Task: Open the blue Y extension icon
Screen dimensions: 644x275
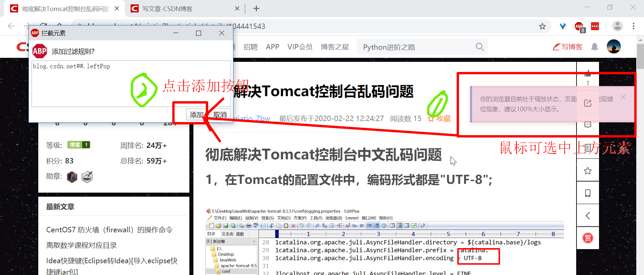Action: click(563, 26)
